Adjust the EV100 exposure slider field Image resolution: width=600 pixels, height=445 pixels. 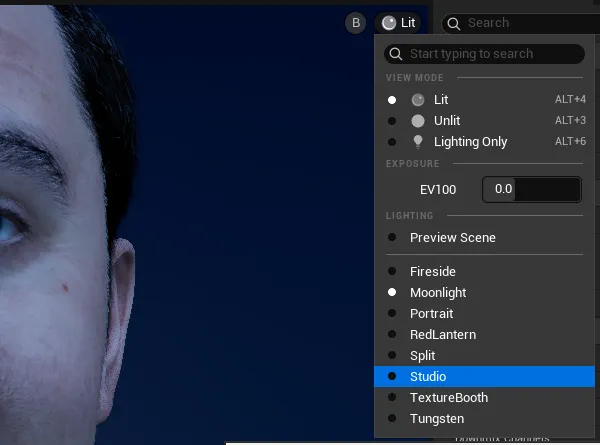tap(532, 189)
